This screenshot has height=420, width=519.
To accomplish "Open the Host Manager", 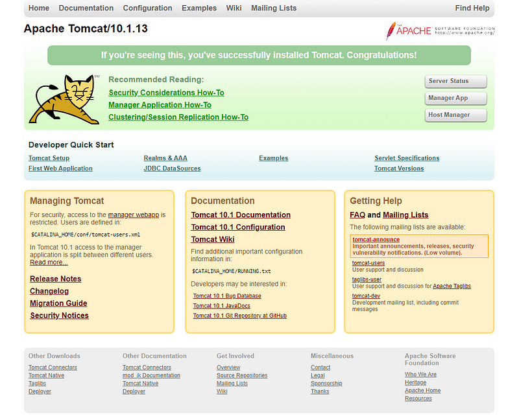I will point(454,115).
